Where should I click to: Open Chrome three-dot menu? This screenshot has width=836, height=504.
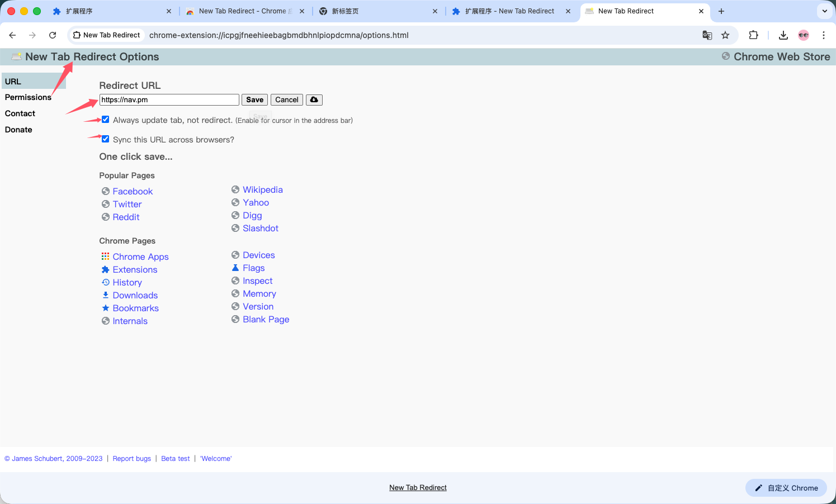(824, 35)
